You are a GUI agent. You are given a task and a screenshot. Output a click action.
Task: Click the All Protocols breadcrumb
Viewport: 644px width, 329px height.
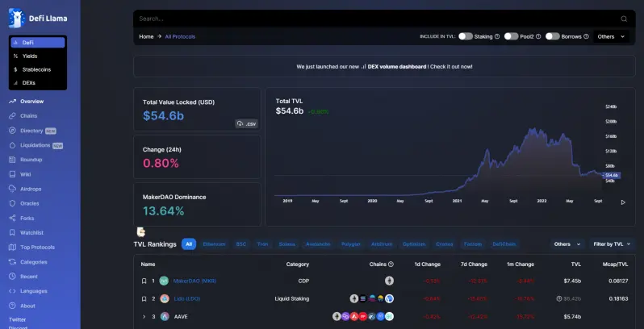point(180,36)
